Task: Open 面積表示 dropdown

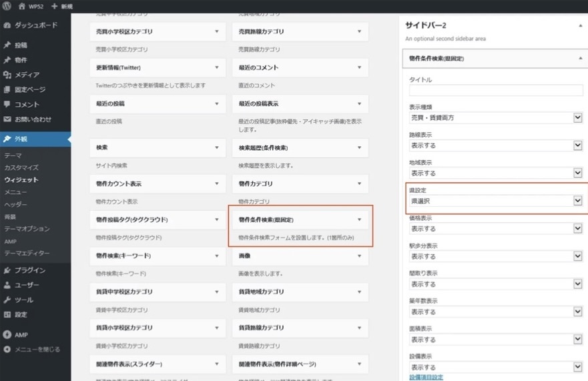Action: pos(496,340)
